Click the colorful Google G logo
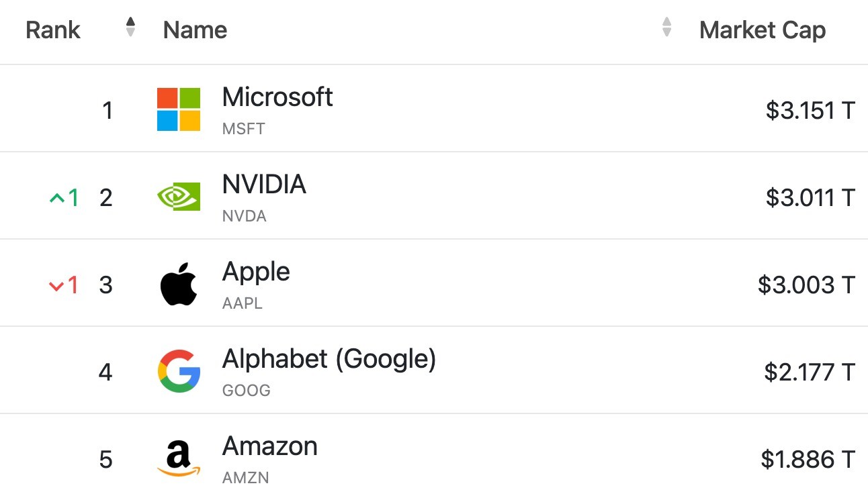The height and width of the screenshot is (498, 868). point(179,371)
